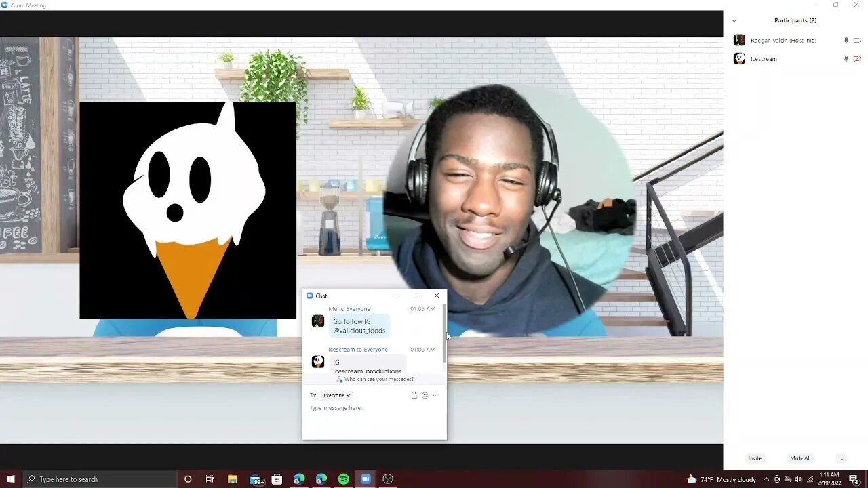The image size is (868, 488).
Task: Click the Meet Now tray icon
Action: pyautogui.click(x=777, y=479)
